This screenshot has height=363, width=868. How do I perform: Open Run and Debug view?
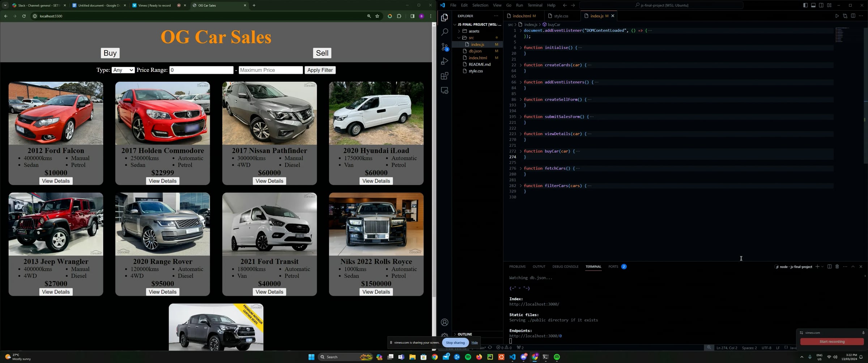point(444,61)
